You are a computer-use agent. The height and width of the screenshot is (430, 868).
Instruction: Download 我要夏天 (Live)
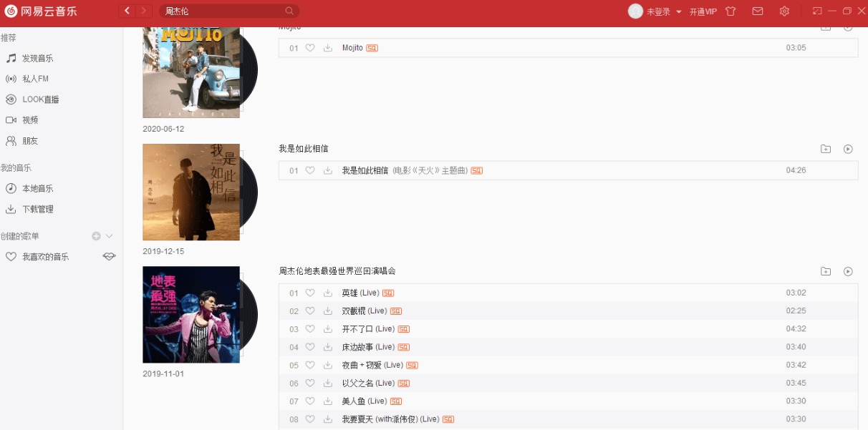coord(328,419)
